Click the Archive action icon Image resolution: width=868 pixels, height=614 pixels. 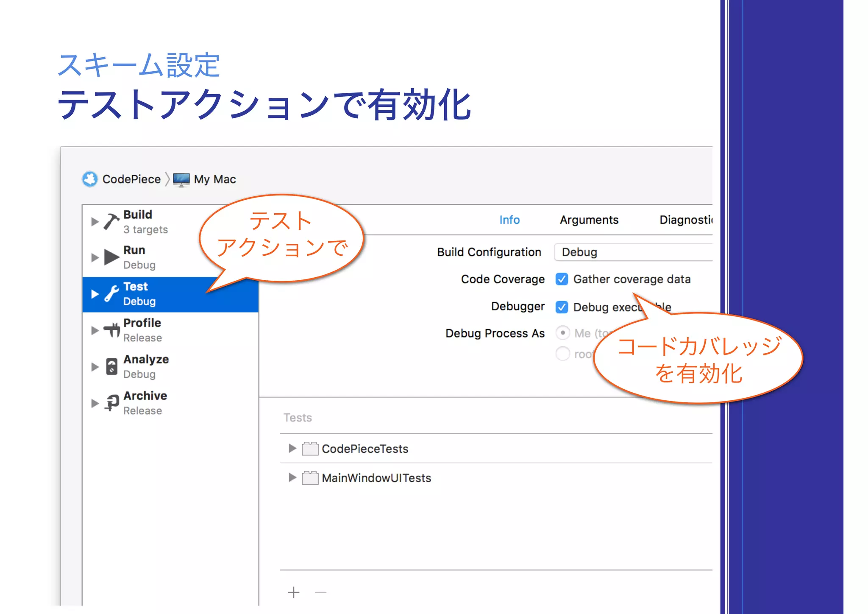(x=112, y=402)
